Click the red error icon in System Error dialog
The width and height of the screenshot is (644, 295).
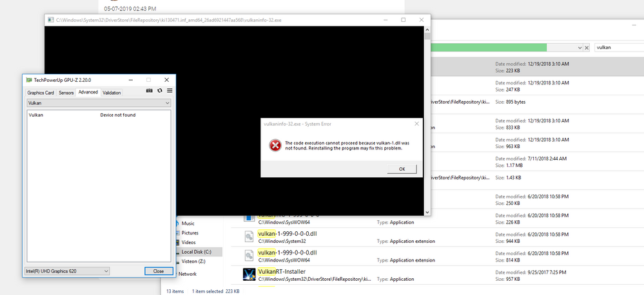click(275, 145)
